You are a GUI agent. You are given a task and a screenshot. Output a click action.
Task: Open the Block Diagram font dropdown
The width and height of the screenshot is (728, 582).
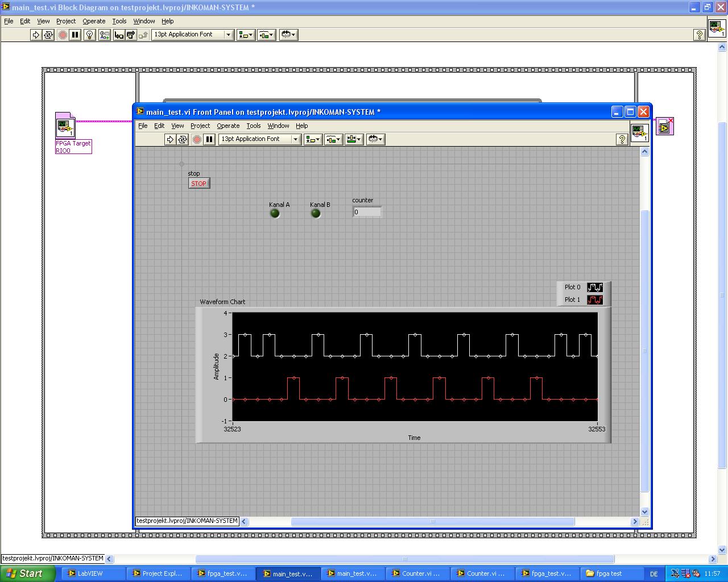click(193, 35)
